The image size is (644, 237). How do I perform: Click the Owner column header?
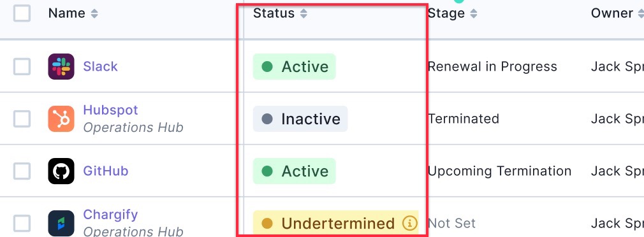pyautogui.click(x=611, y=13)
